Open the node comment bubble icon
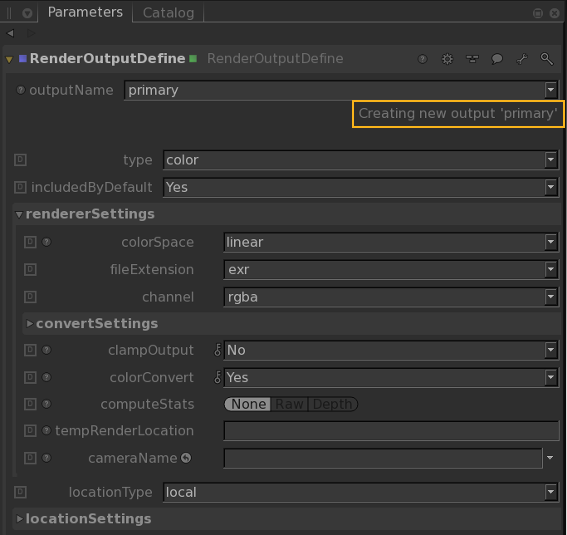 click(497, 59)
